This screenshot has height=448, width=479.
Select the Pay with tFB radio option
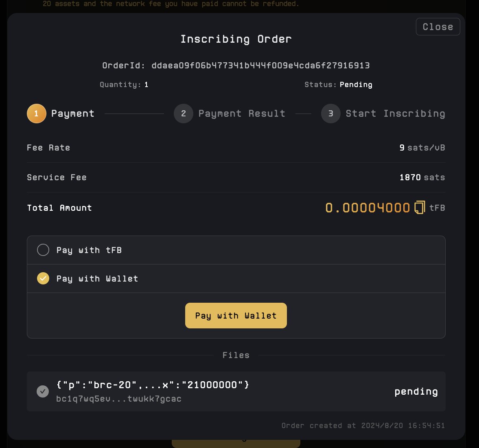pos(43,250)
